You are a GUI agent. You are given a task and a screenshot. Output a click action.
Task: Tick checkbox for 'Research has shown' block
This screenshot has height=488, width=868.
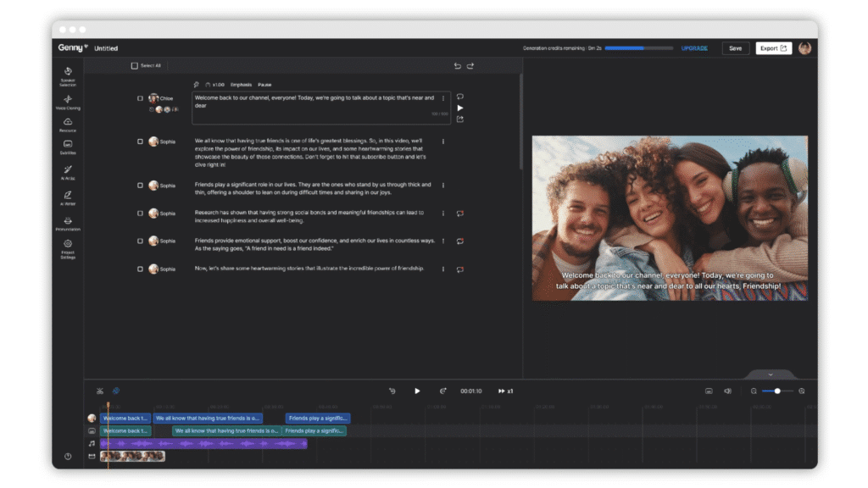click(141, 213)
